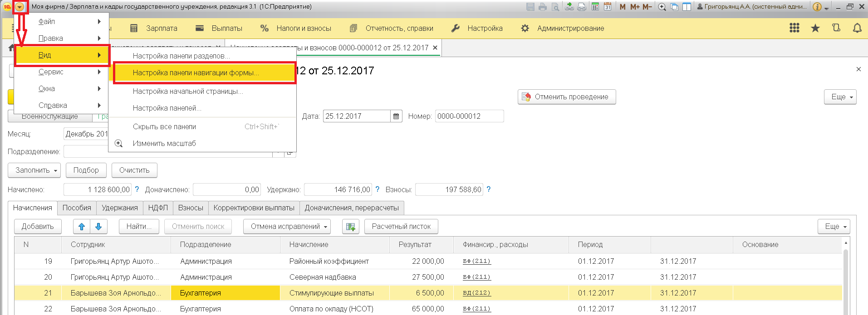Open the Справка menu
Screen dimensions: 868x315
62,105
